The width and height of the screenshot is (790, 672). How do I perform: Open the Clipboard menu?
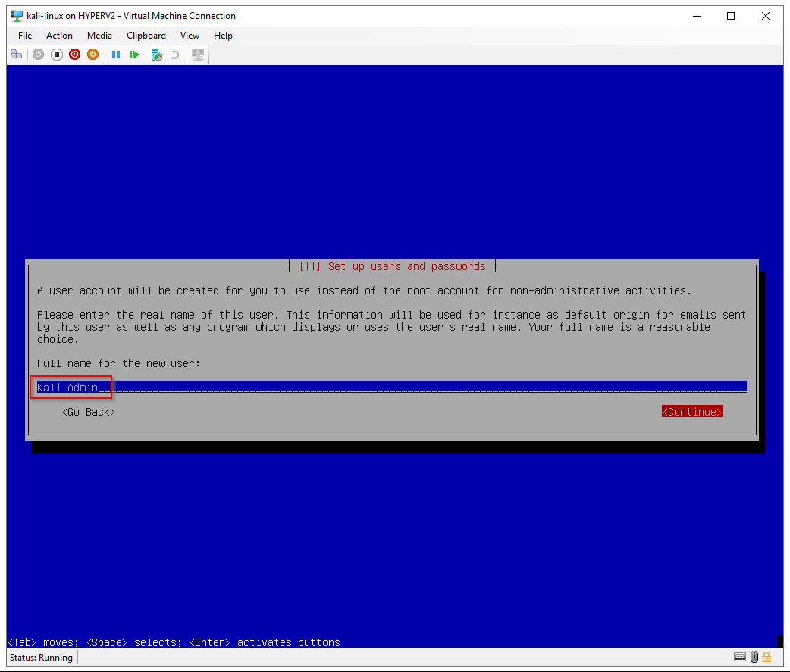[x=146, y=36]
